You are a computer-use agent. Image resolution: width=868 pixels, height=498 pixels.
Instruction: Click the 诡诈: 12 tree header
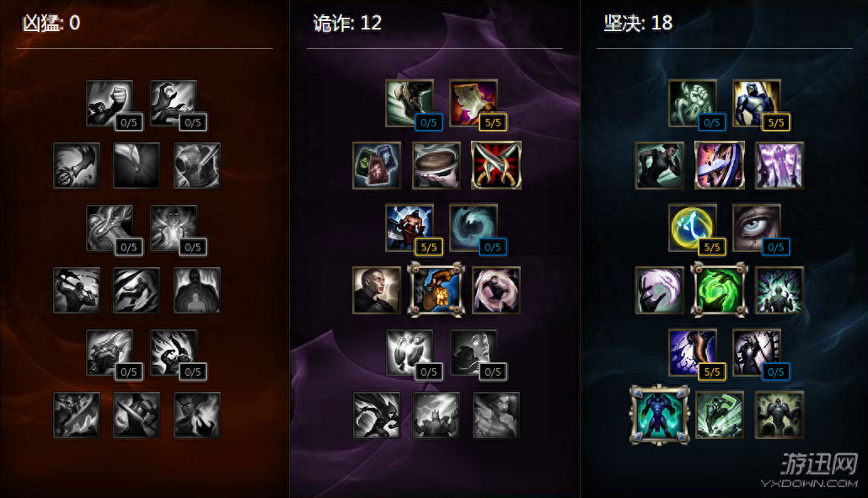(x=347, y=24)
